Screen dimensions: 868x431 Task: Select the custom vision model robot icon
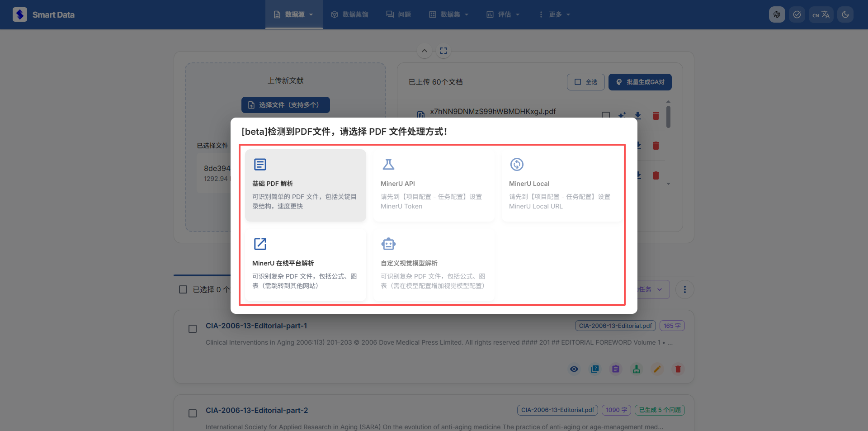tap(388, 244)
